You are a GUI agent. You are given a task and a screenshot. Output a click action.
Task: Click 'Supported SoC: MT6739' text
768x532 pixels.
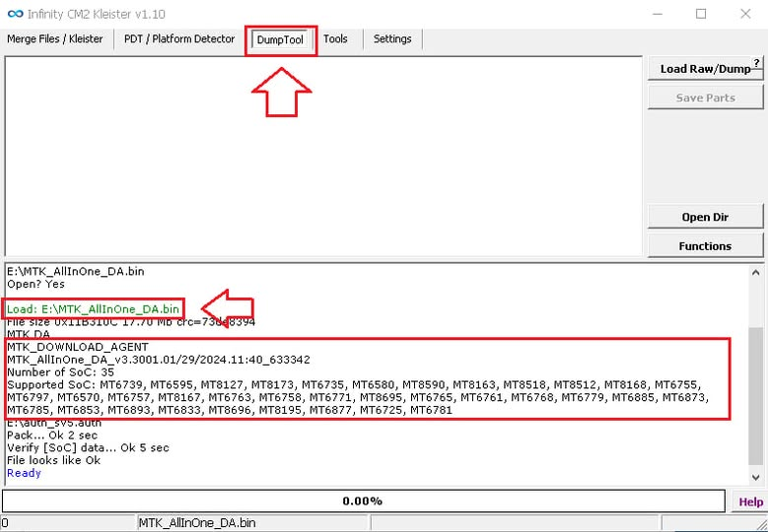(75, 384)
